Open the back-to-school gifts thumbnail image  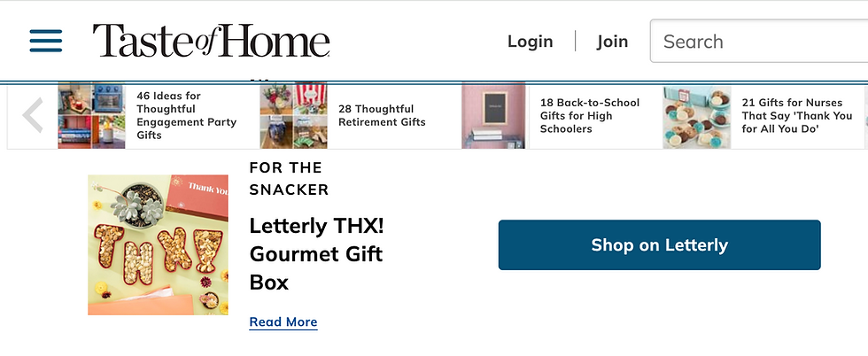(x=494, y=116)
